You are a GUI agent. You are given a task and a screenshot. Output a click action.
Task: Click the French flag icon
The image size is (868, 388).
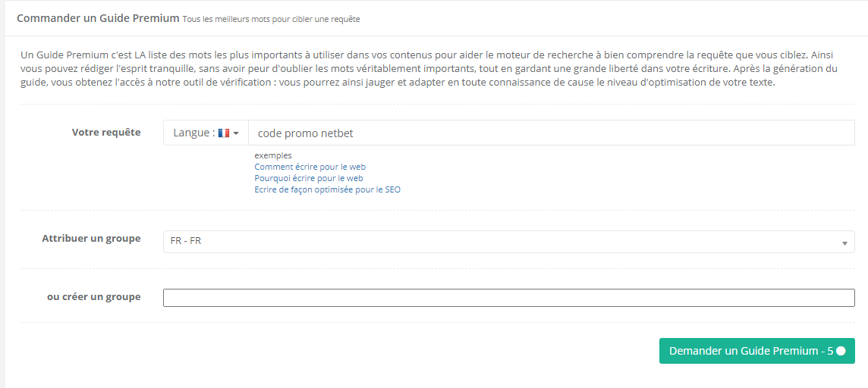(x=223, y=133)
